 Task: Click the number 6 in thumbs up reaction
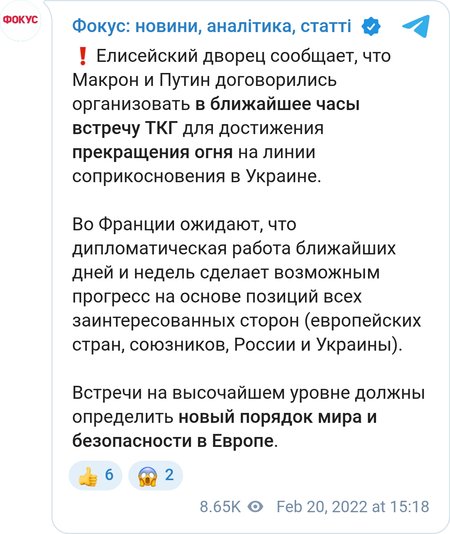[109, 475]
